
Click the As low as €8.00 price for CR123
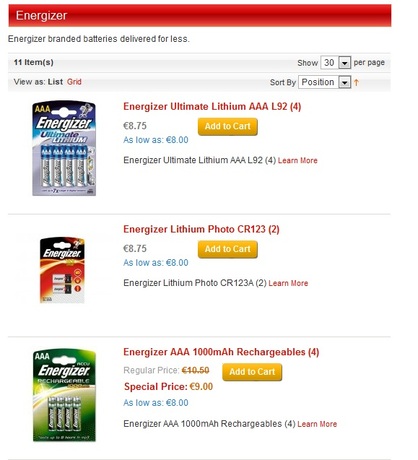[x=156, y=263]
